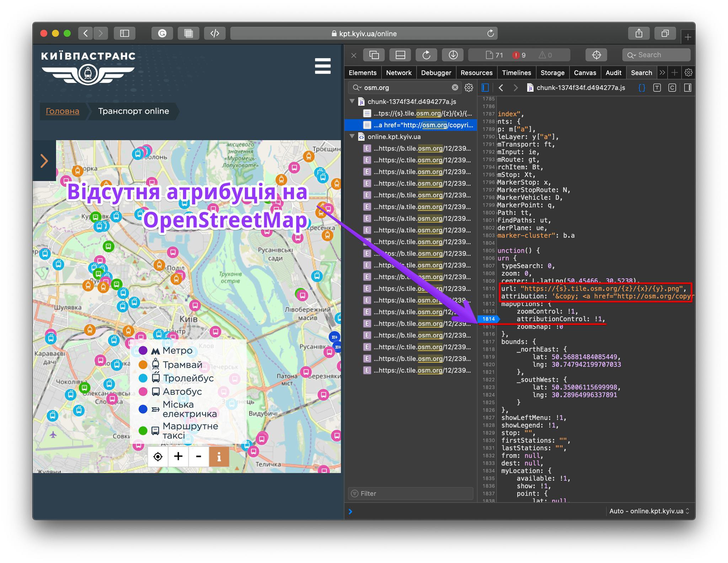
Task: Follow the Головна breadcrumb link
Action: tap(63, 111)
